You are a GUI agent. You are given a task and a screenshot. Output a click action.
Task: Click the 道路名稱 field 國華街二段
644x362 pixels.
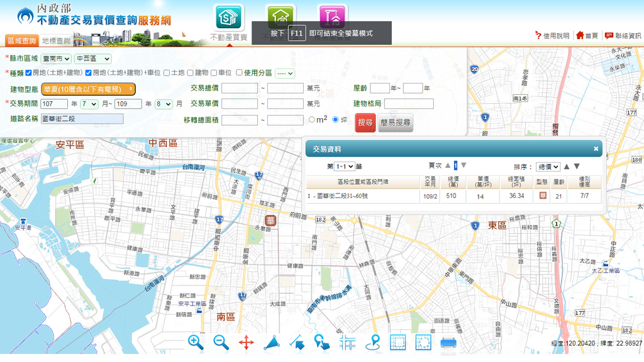click(x=82, y=119)
